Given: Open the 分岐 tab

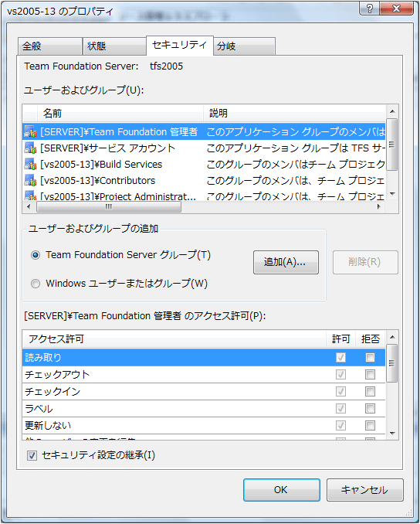Looking at the screenshot, I should click(245, 46).
